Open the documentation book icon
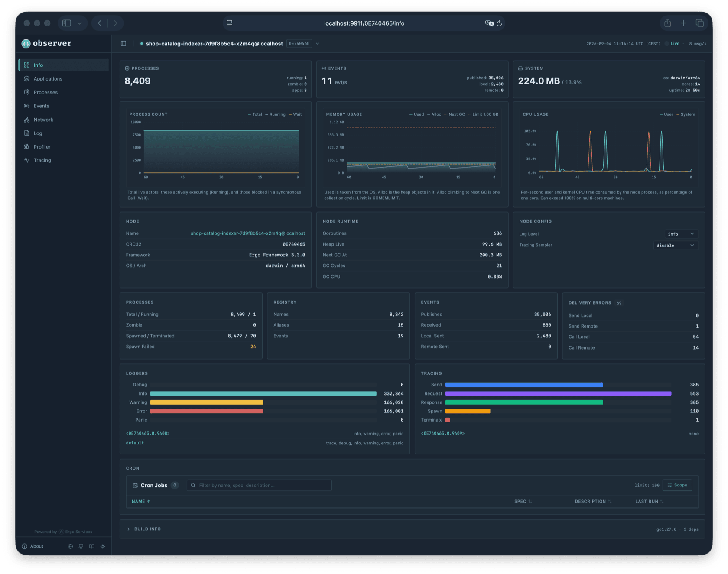 click(x=92, y=546)
